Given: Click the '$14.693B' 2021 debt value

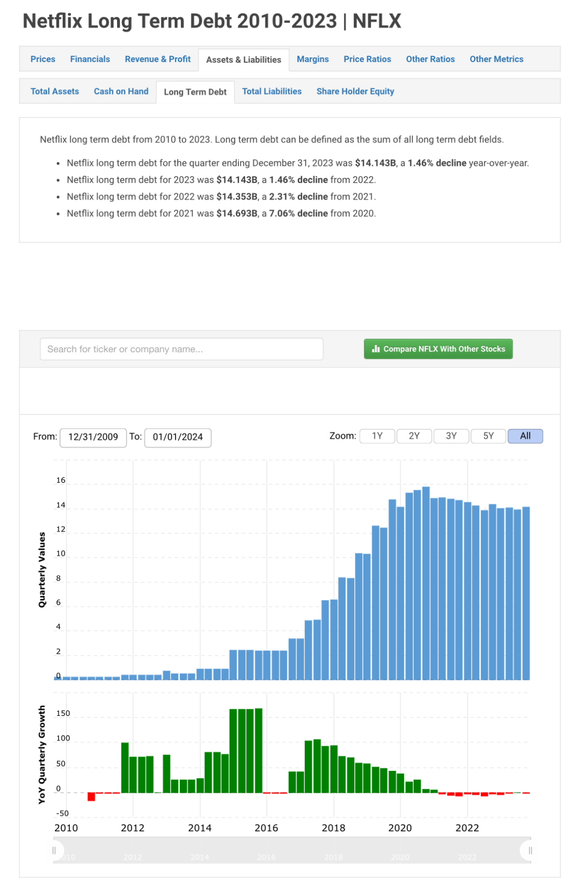Looking at the screenshot, I should [237, 213].
